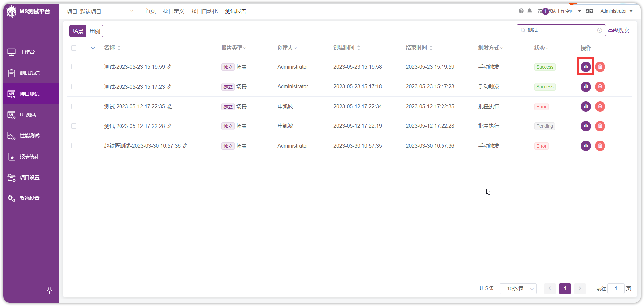644x306 pixels.
Task: Open the notifications bell
Action: point(530,11)
